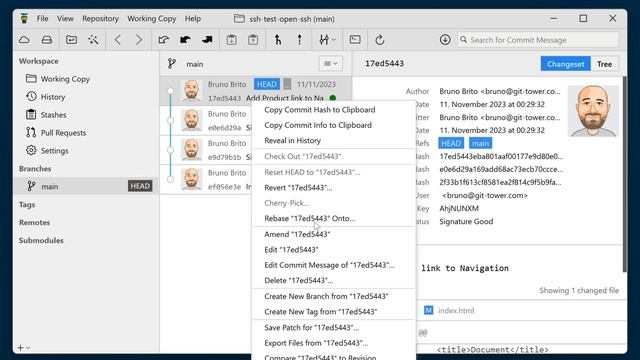Open the File menu
640x360 pixels.
[x=42, y=19]
